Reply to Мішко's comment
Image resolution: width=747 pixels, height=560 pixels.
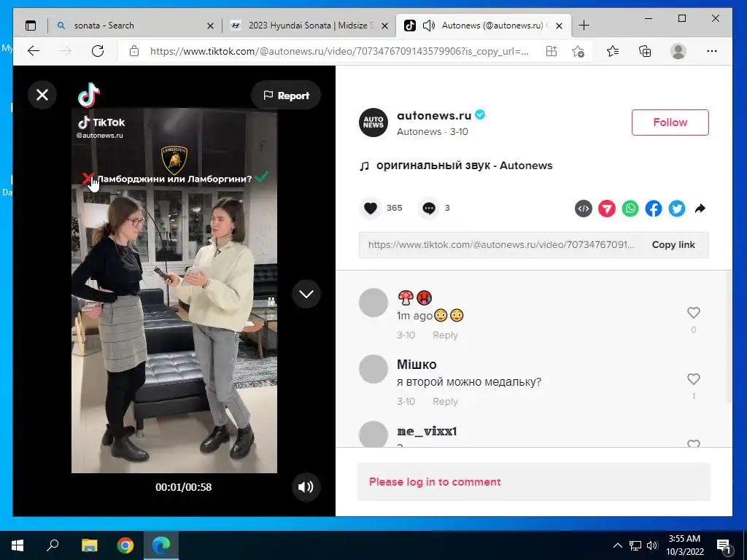[445, 402]
